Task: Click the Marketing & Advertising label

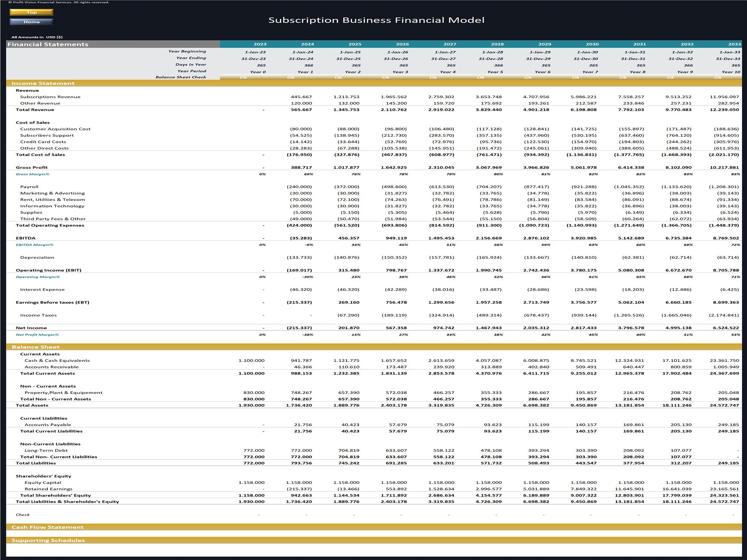Action: point(52,193)
